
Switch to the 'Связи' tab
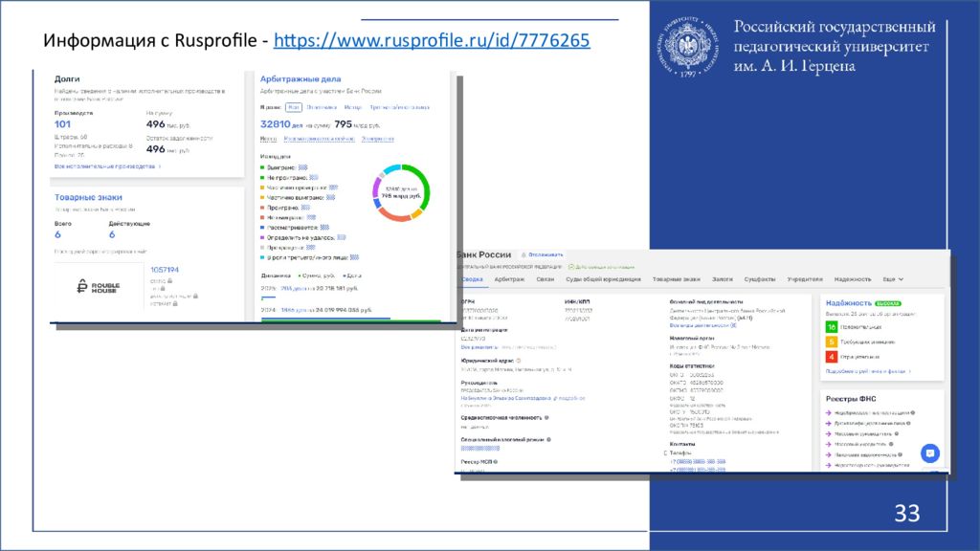545,279
